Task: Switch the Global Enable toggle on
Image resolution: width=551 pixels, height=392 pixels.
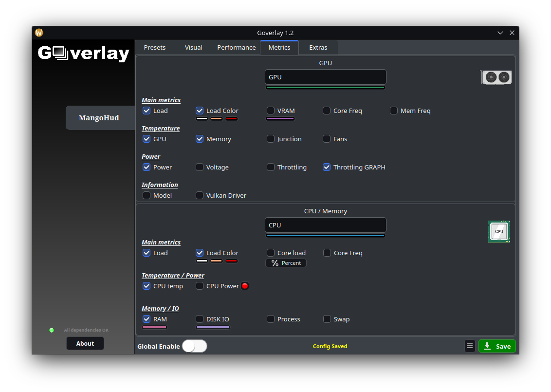Action: tap(195, 346)
